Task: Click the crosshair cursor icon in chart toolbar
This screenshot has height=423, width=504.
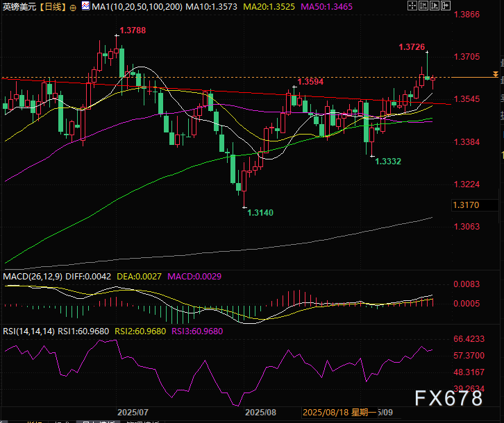Action: (x=413, y=6)
